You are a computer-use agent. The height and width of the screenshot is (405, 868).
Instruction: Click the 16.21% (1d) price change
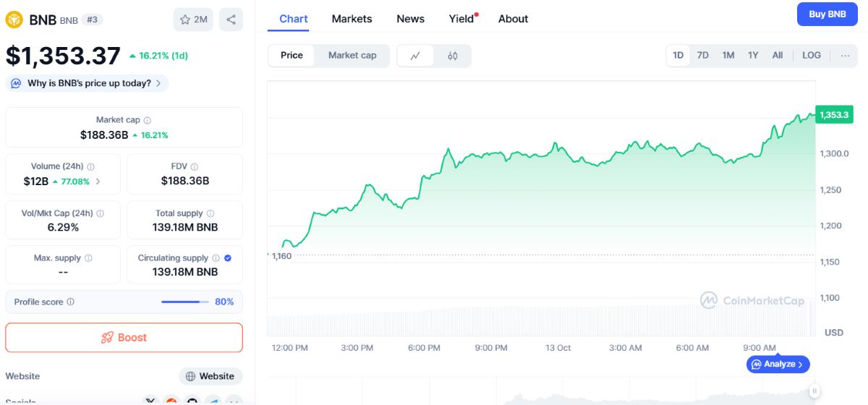158,56
